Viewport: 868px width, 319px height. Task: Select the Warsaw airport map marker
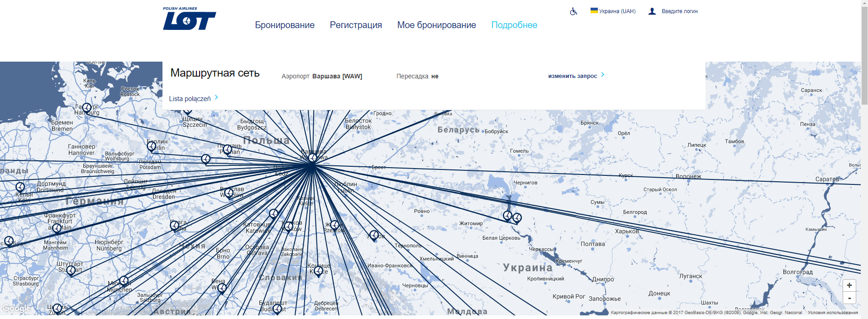point(313,158)
